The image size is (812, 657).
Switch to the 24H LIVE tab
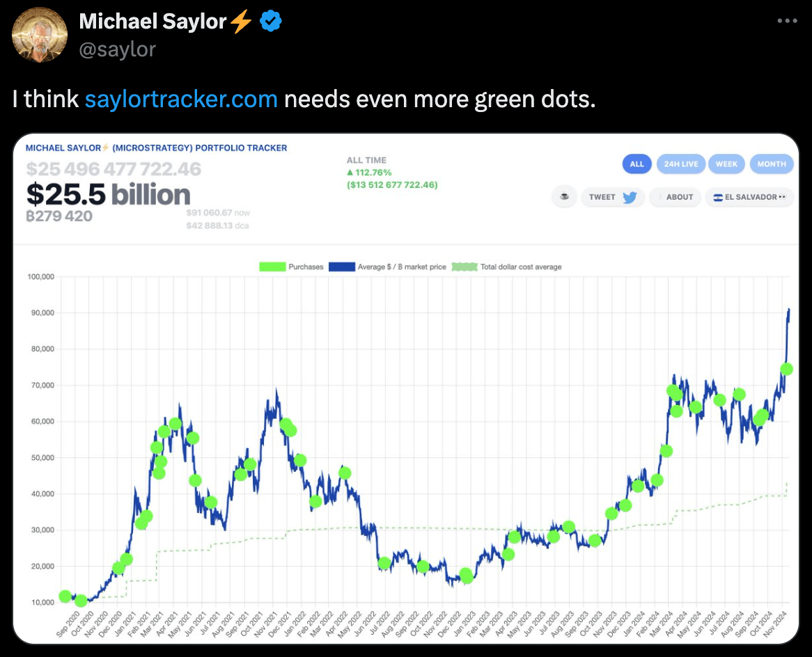(681, 164)
